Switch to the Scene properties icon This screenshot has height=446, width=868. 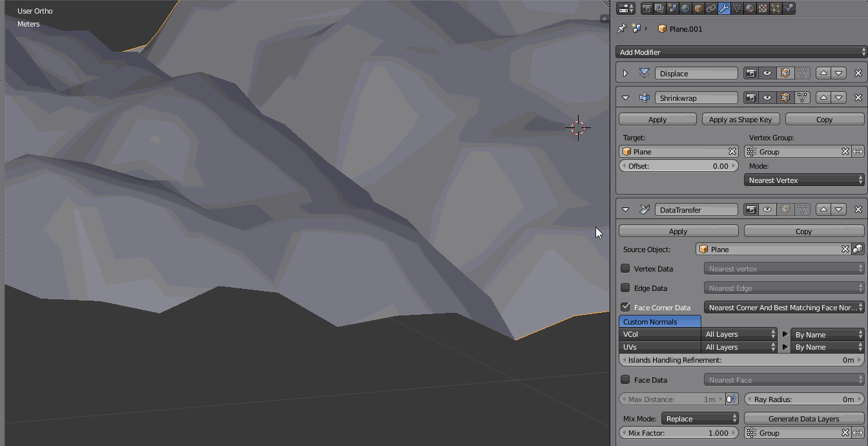coord(672,8)
